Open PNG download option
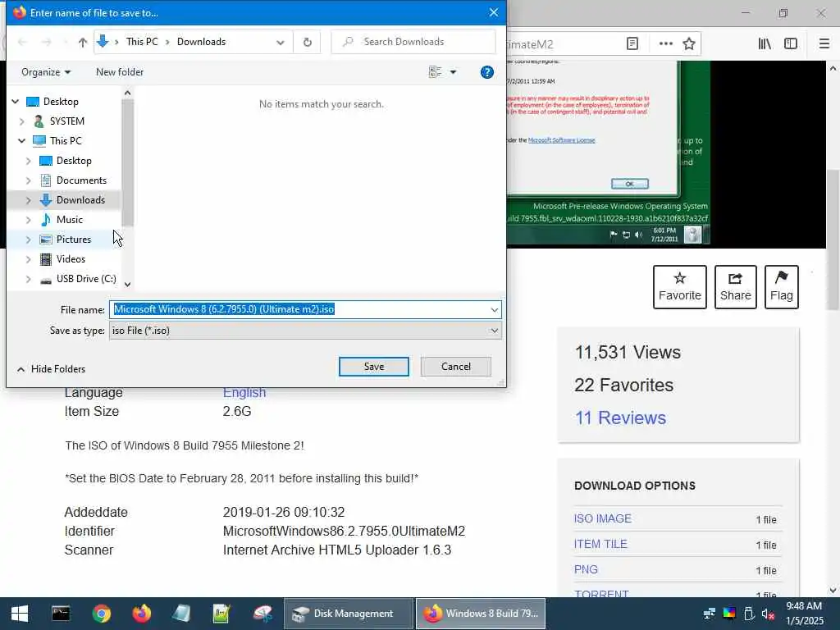840x630 pixels. (x=586, y=569)
